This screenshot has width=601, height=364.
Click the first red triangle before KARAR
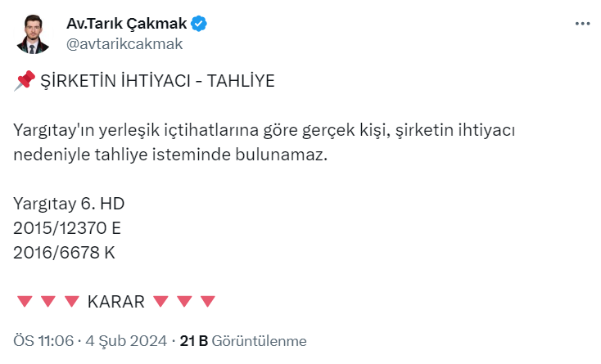pyautogui.click(x=24, y=302)
